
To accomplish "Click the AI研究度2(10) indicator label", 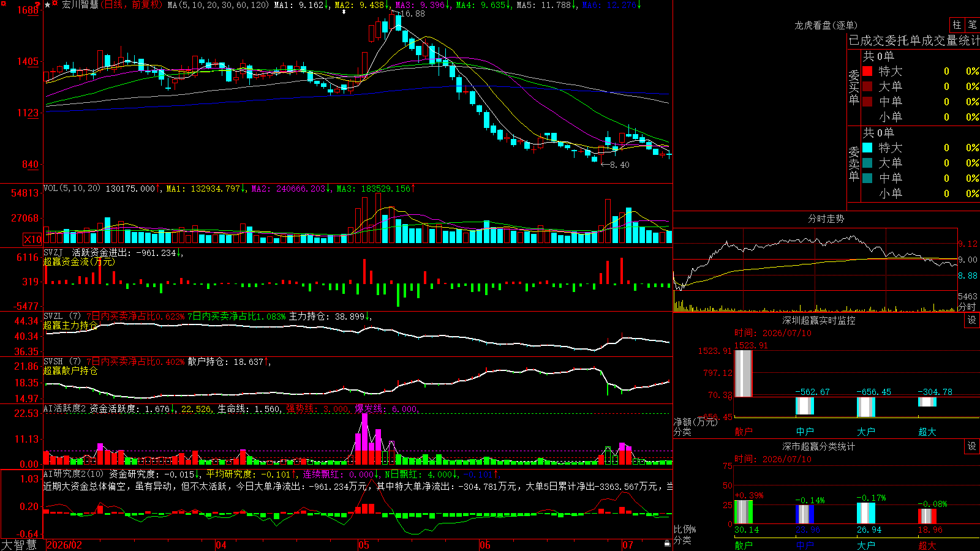I will (73, 474).
